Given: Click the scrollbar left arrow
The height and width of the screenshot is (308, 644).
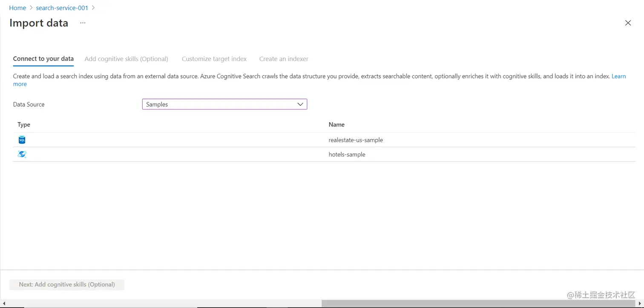Looking at the screenshot, I should click(4, 303).
